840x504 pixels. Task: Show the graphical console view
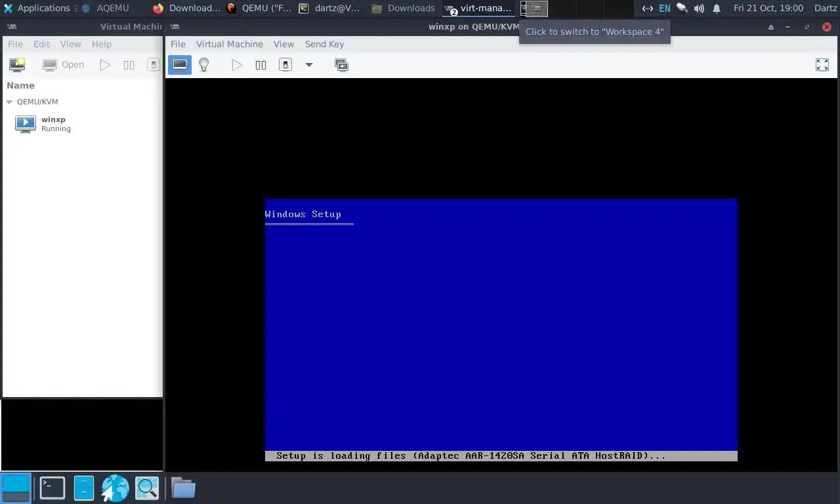[180, 64]
